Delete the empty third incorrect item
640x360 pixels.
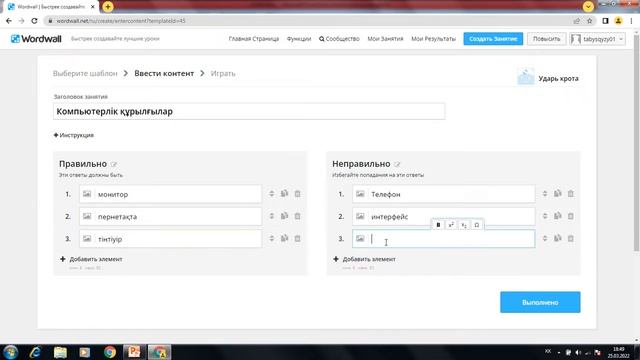(571, 239)
